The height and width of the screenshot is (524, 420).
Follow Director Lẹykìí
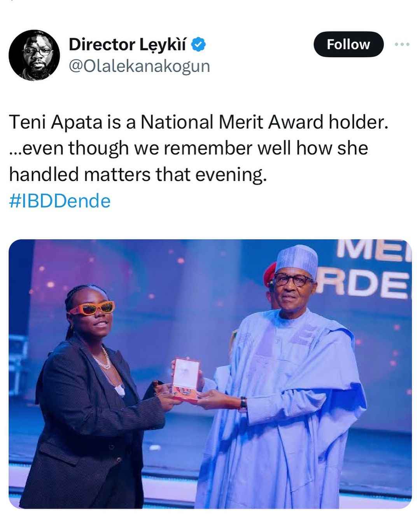[x=348, y=44]
